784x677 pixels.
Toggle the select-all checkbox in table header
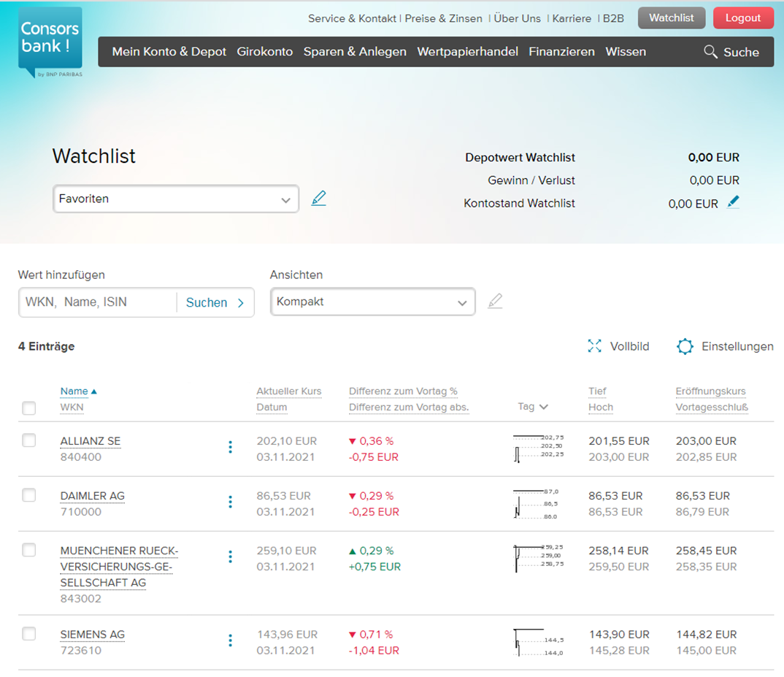(x=29, y=408)
